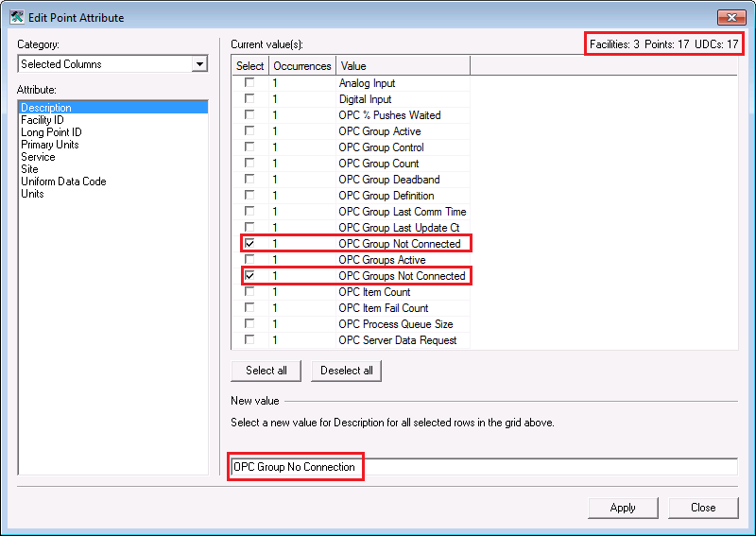Tick the OPC Group Last Comm Time checkbox
Viewport: 756px width, 536px height.
coord(249,212)
